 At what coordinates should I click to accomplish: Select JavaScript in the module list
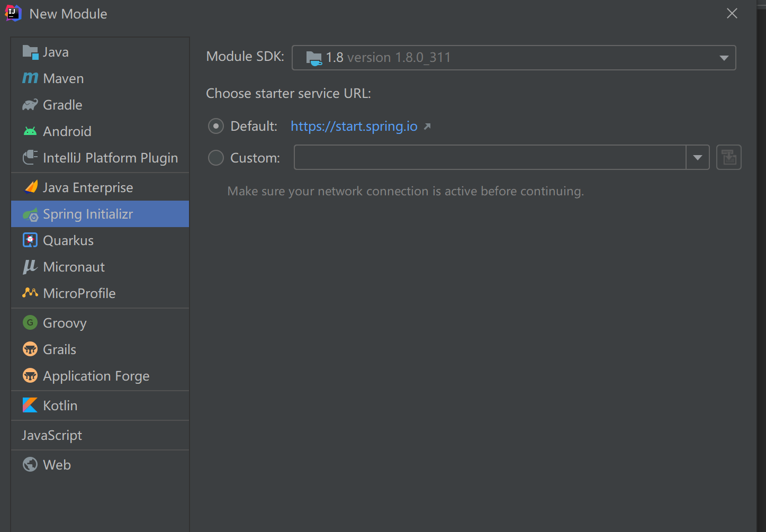(52, 435)
